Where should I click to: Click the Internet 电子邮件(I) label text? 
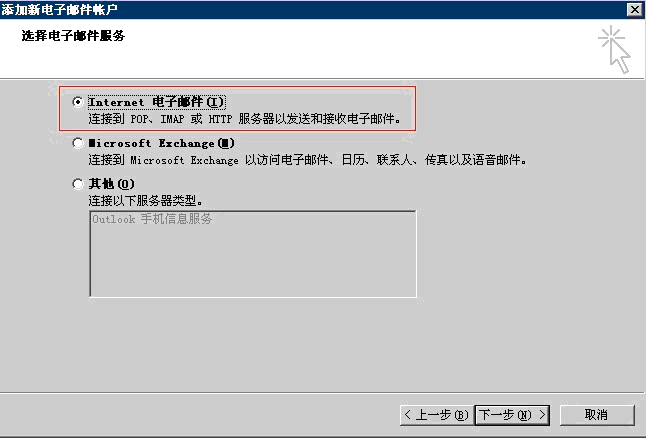tap(157, 102)
